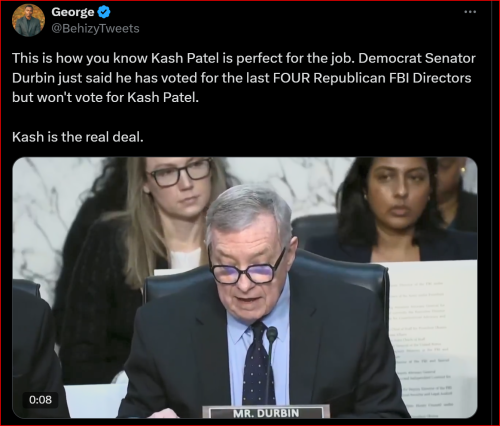Screen dimensions: 500x426
Task: Click the 0:08 video duration badge
Action: 40,399
